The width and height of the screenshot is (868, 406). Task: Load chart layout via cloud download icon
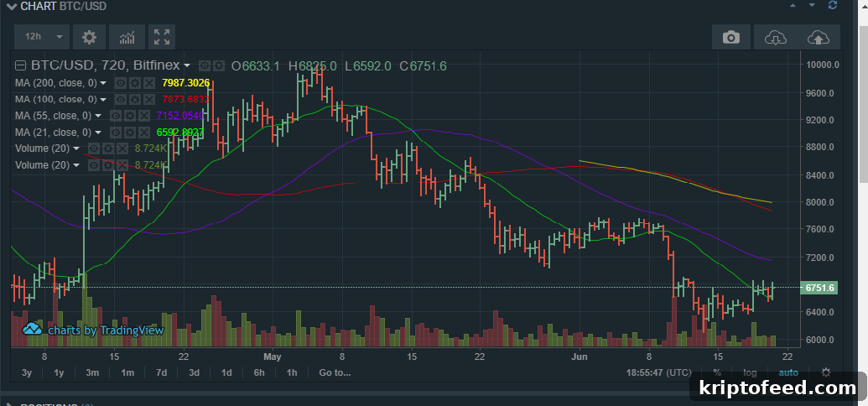pos(776,37)
